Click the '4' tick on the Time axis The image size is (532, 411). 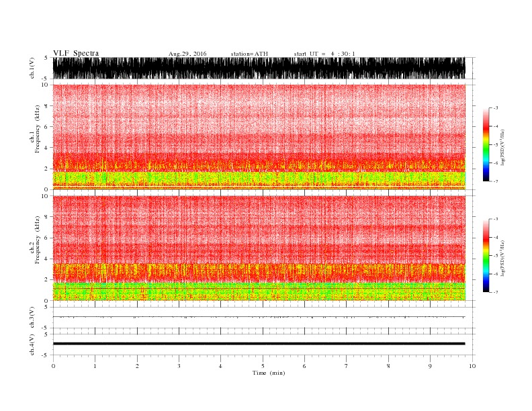220,366
